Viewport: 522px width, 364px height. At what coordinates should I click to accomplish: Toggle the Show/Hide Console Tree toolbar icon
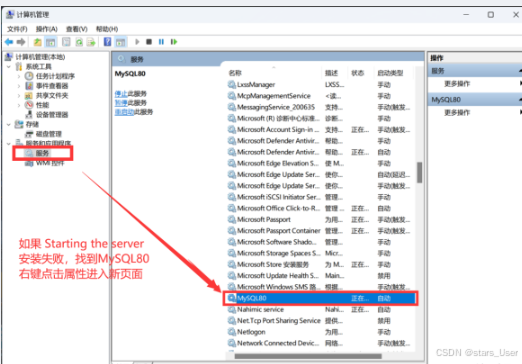[51, 42]
